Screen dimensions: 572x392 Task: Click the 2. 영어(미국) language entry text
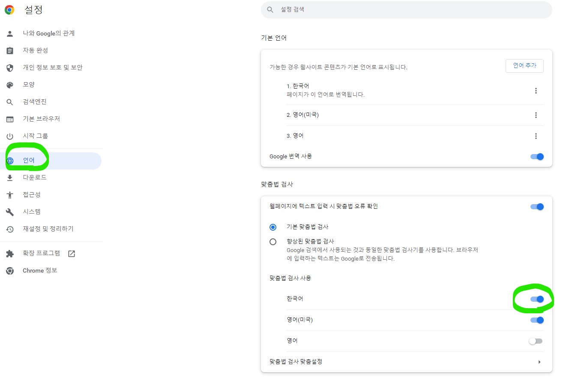[302, 115]
